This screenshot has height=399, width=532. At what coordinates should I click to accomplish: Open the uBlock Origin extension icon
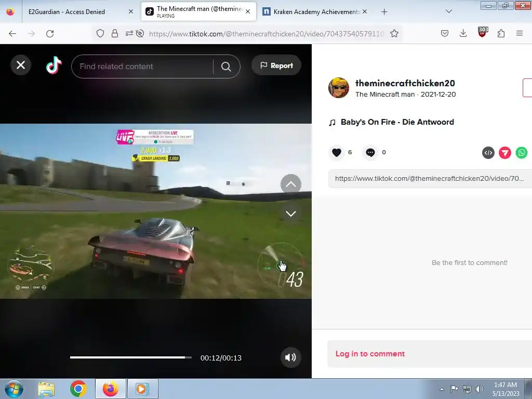click(482, 32)
